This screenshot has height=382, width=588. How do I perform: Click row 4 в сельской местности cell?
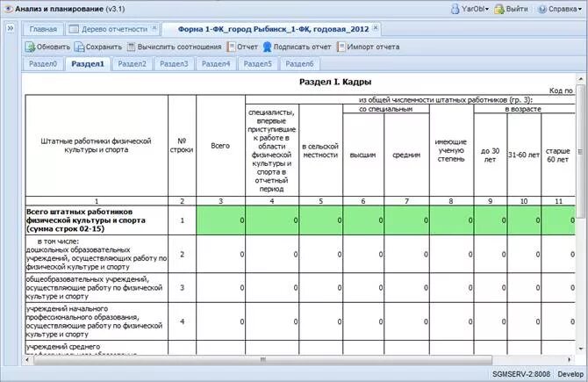click(321, 321)
